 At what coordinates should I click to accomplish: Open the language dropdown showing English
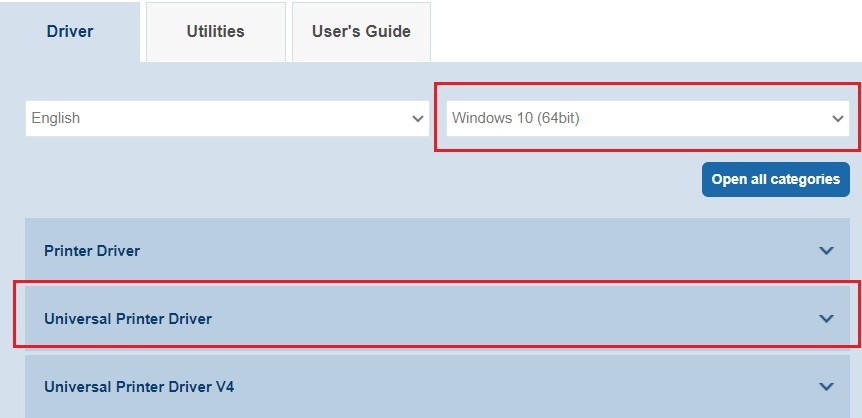point(228,118)
